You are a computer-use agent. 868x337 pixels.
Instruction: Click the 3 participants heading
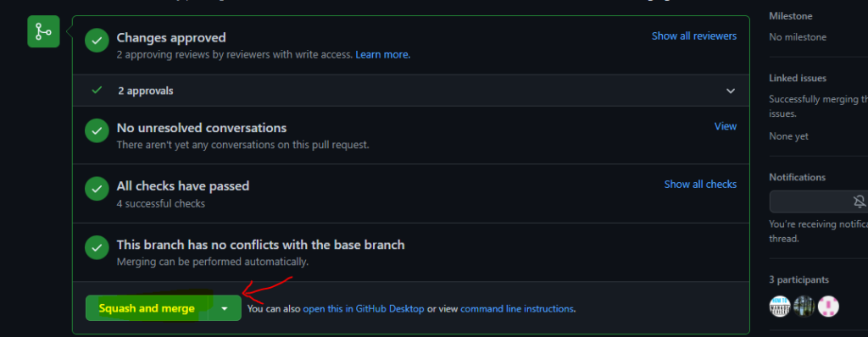tap(798, 279)
